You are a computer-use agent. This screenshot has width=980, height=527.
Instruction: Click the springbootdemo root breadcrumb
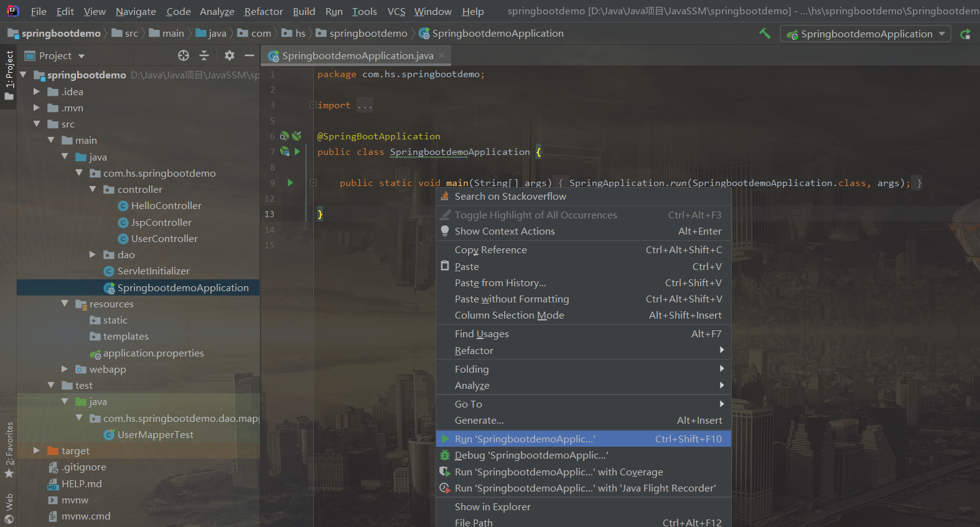point(54,33)
